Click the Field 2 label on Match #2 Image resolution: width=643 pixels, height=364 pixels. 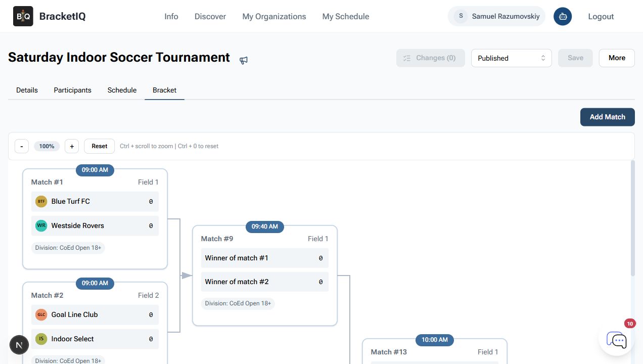tap(148, 295)
